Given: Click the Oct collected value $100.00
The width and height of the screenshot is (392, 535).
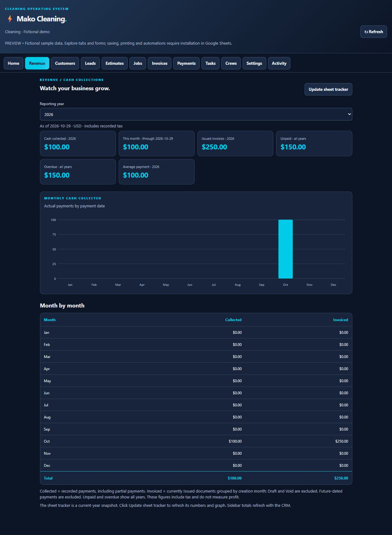Looking at the screenshot, I should click(235, 441).
